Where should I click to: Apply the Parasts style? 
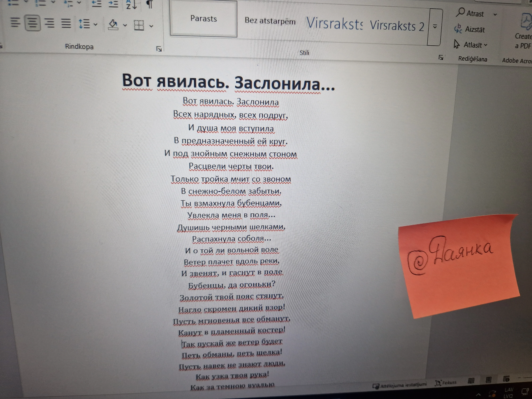203,19
